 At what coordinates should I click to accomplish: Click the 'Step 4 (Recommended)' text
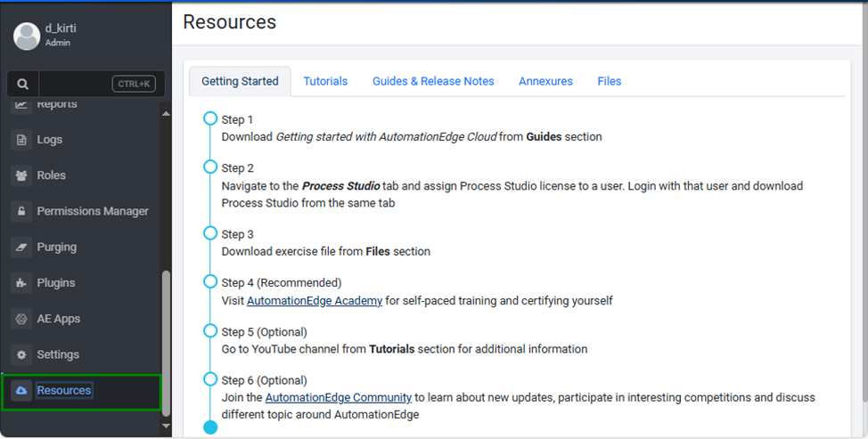point(282,282)
